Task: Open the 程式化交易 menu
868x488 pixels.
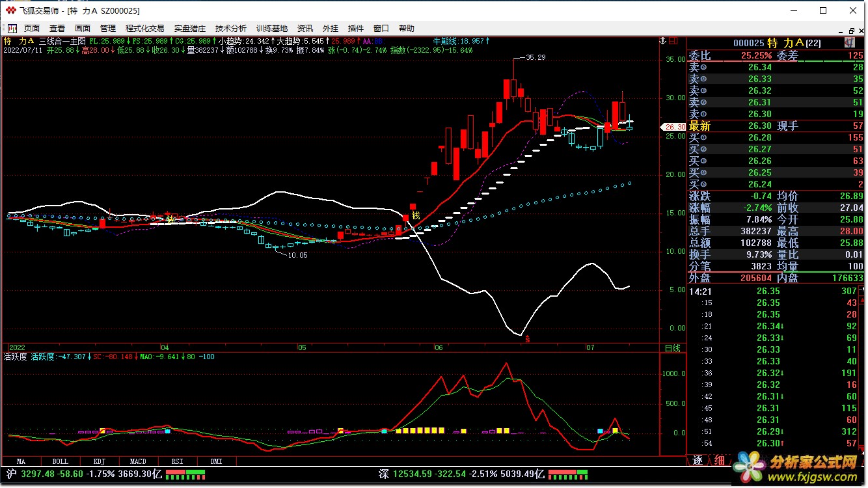Action: pos(145,29)
